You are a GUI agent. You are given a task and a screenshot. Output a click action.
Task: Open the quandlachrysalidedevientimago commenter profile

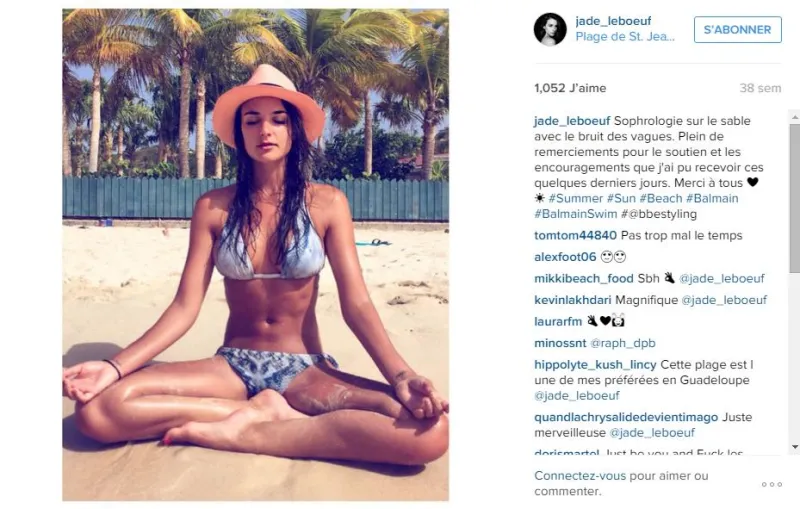[x=626, y=417]
